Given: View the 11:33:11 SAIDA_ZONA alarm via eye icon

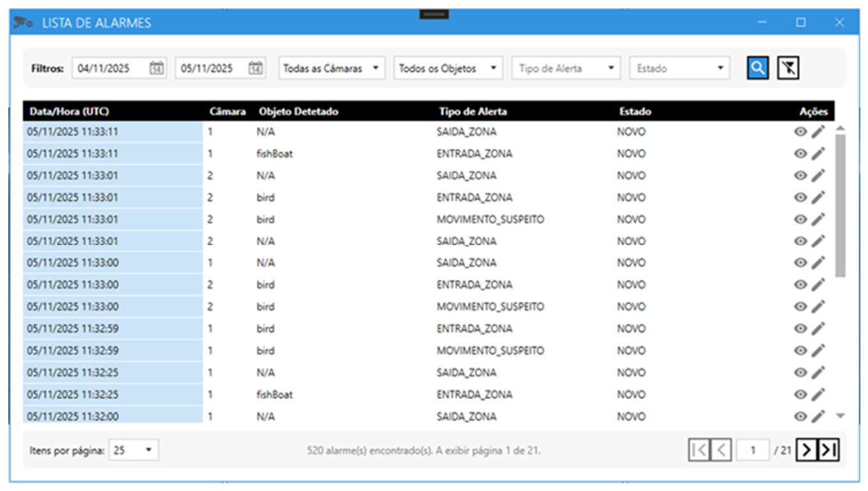Looking at the screenshot, I should [800, 132].
